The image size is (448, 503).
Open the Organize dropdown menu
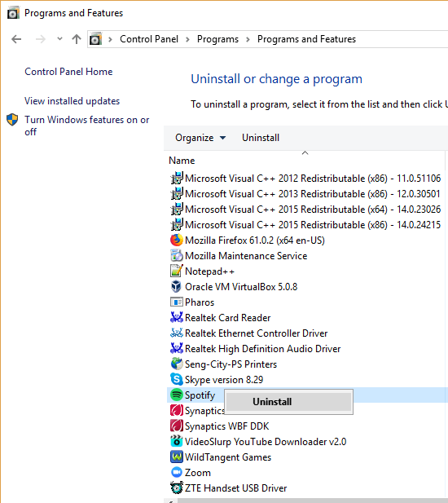point(200,138)
